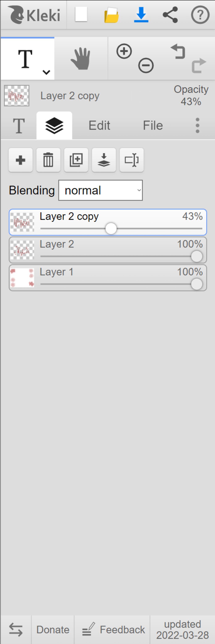
Task: Duplicate layer using the copy icon
Action: tap(76, 160)
